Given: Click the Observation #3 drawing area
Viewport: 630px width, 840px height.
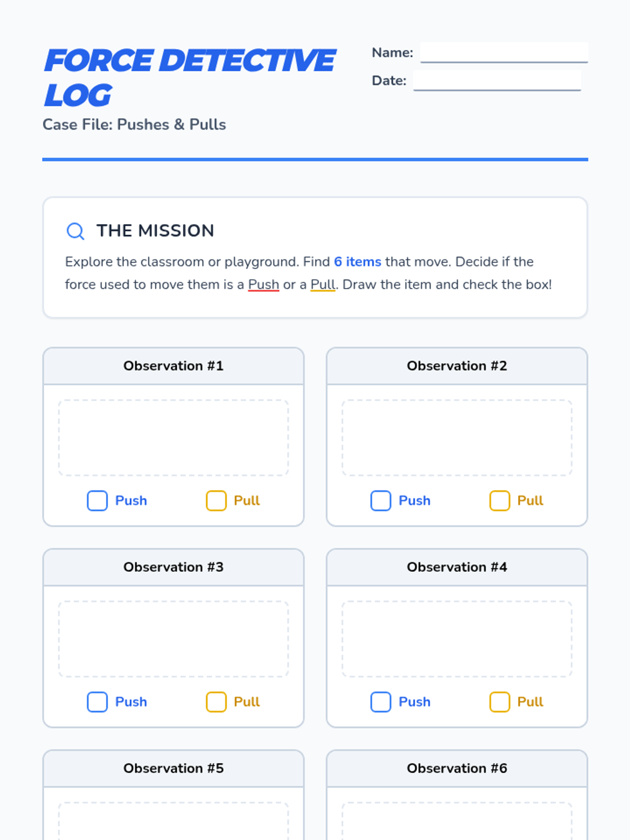Looking at the screenshot, I should [173, 639].
